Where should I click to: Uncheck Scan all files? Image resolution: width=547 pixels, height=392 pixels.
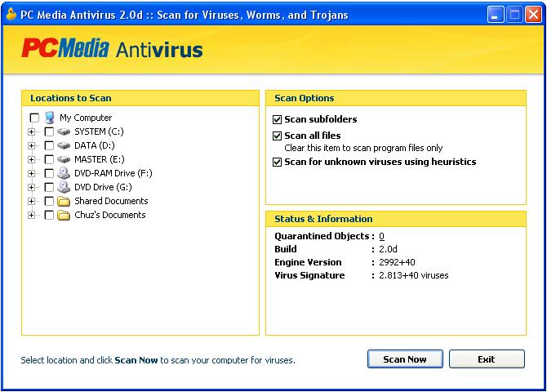[277, 136]
